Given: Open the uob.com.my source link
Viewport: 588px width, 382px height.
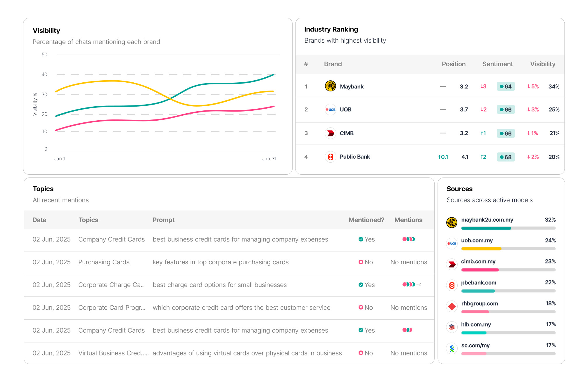Looking at the screenshot, I should pos(477,240).
